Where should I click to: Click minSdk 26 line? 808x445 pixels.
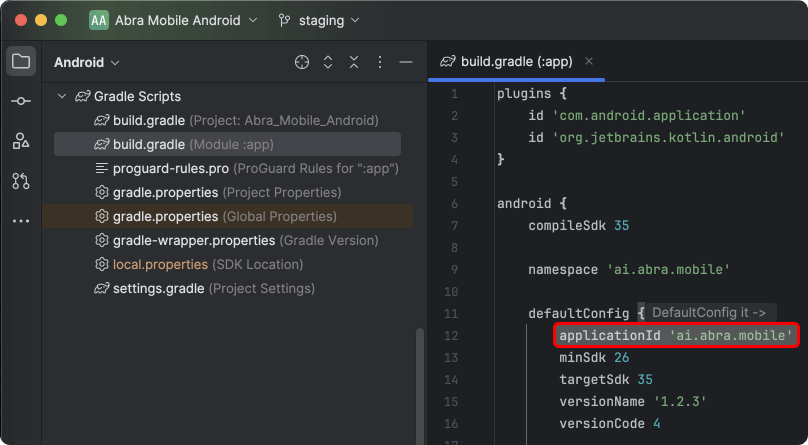(x=594, y=357)
